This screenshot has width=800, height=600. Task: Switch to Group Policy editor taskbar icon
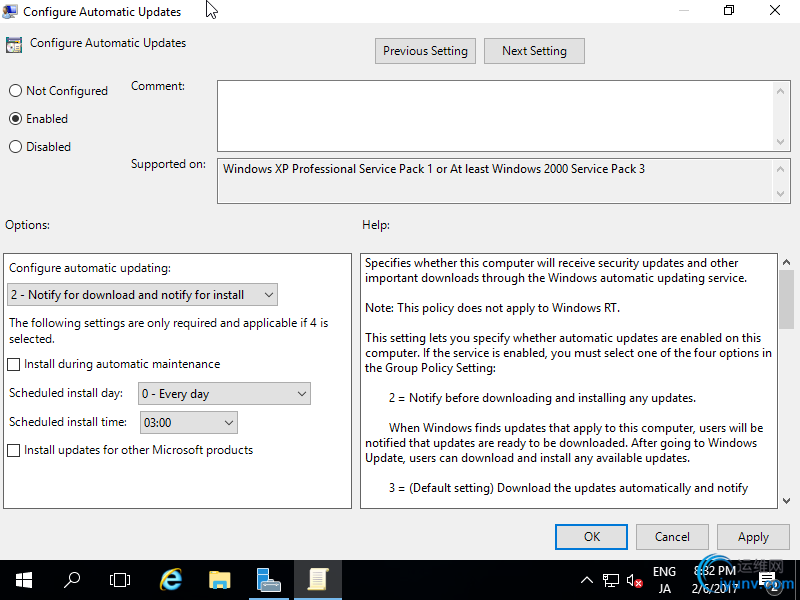coord(317,580)
